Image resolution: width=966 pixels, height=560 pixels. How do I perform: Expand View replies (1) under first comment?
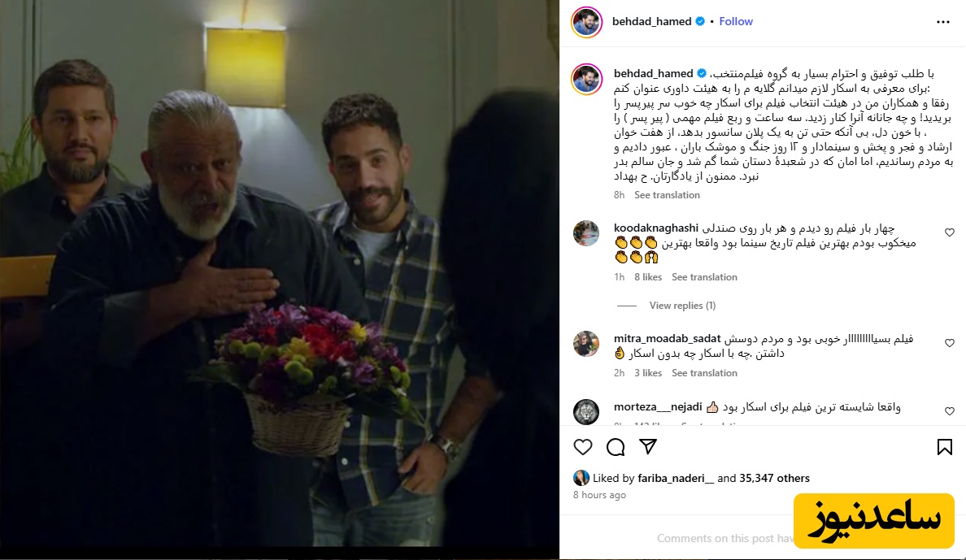click(682, 306)
